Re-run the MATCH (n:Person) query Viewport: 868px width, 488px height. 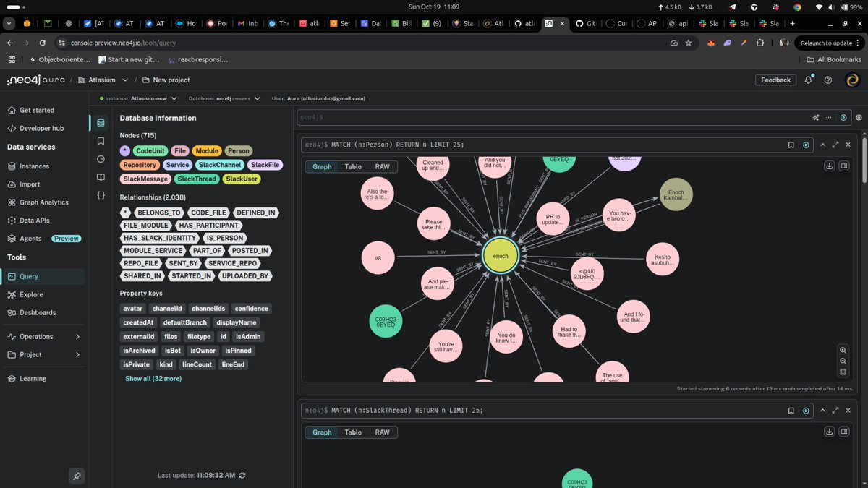click(x=806, y=145)
